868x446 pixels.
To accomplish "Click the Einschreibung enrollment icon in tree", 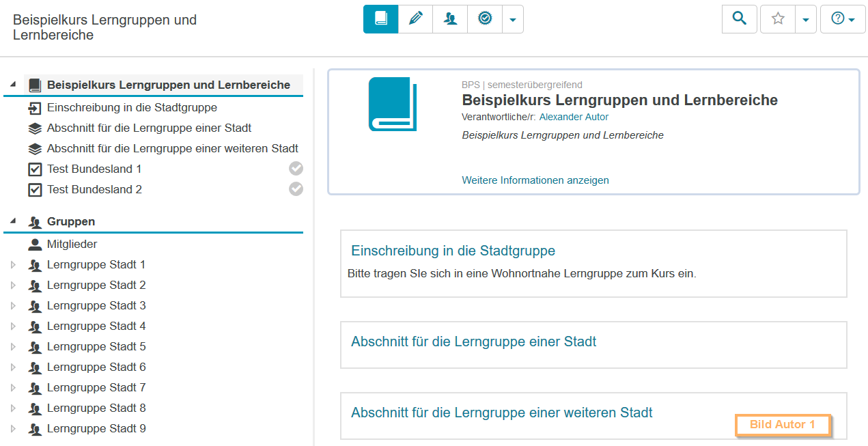I will 35,108.
